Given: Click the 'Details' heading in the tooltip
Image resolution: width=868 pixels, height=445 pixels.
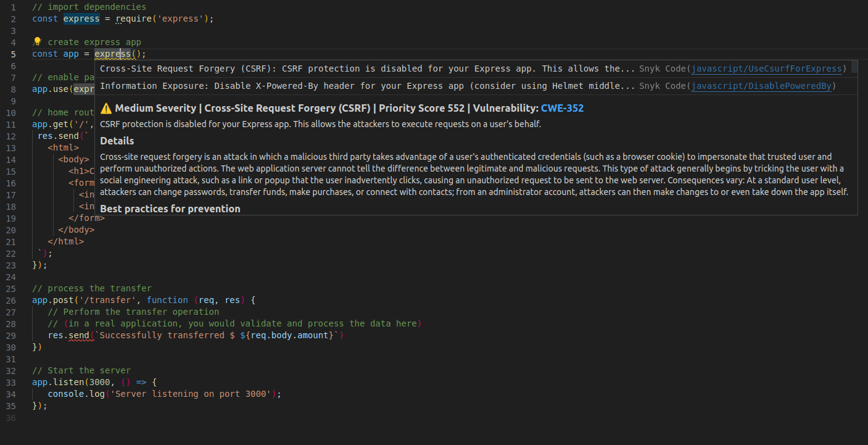Looking at the screenshot, I should [x=117, y=141].
